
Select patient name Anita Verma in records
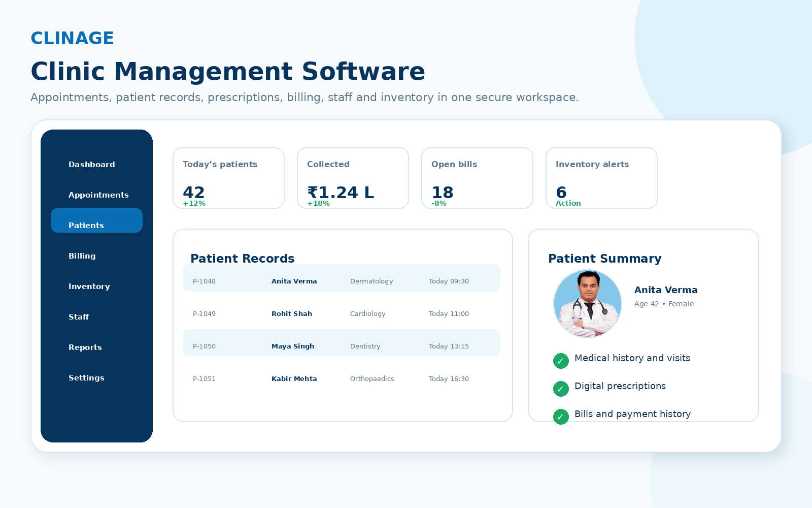click(294, 281)
